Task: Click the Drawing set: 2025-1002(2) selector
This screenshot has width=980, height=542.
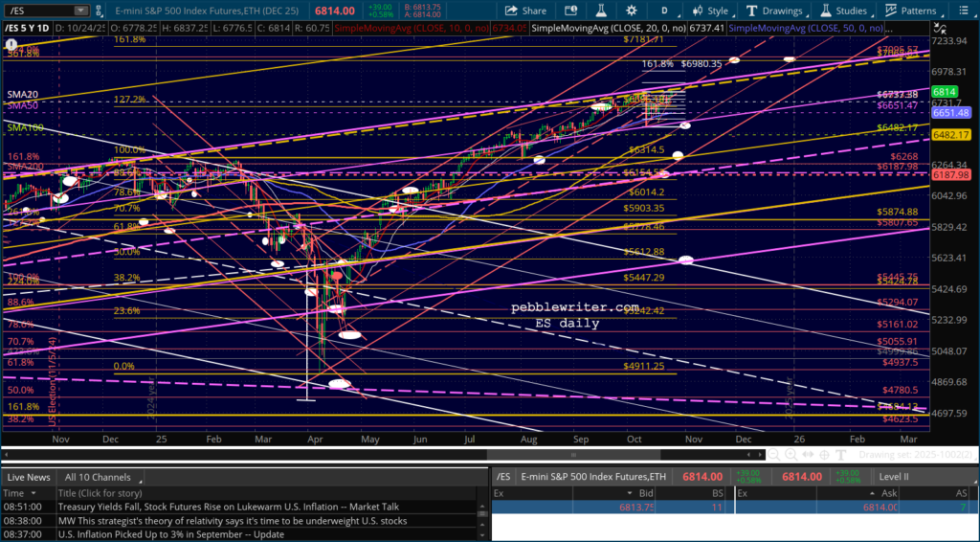Action: pyautogui.click(x=916, y=455)
